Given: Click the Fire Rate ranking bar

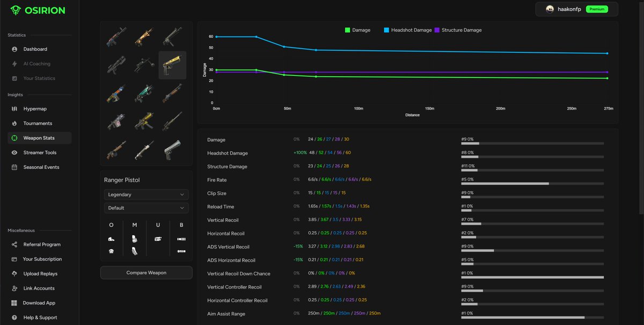Looking at the screenshot, I should [x=532, y=184].
